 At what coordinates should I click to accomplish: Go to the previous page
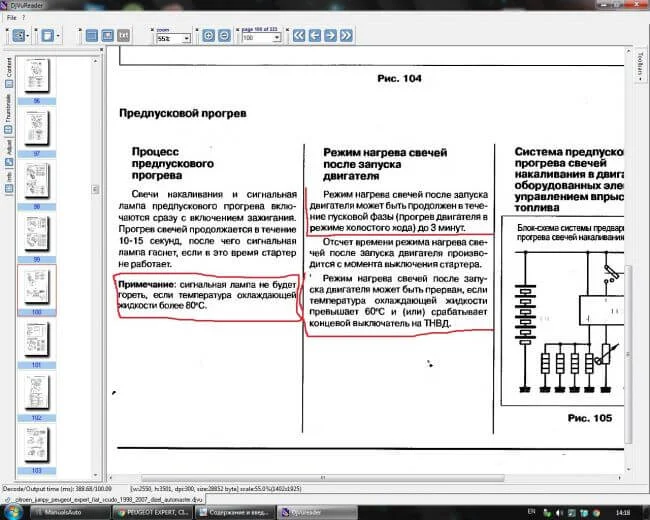[314, 36]
